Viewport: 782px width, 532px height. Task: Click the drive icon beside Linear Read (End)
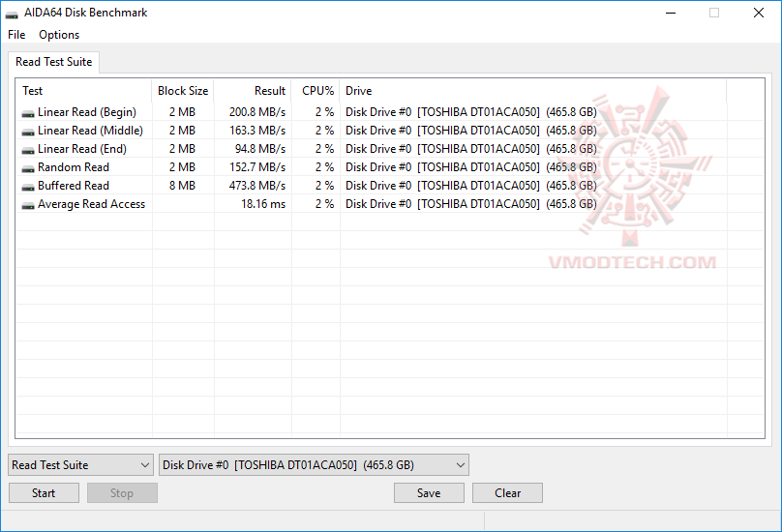(x=28, y=151)
